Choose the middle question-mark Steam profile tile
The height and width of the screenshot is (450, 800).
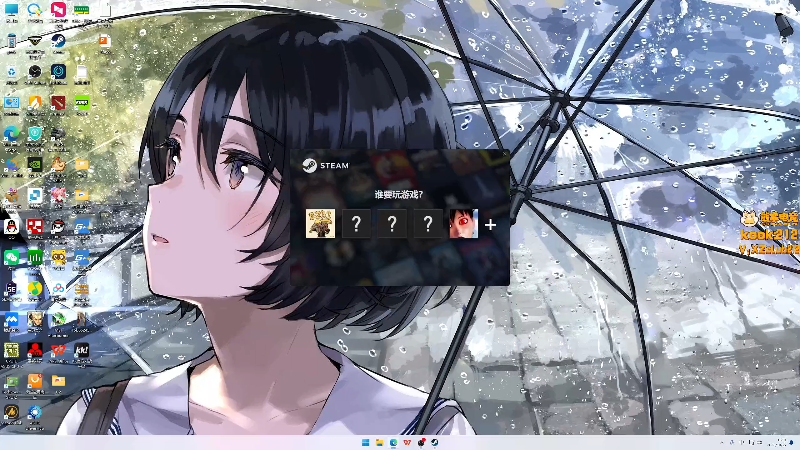(392, 223)
